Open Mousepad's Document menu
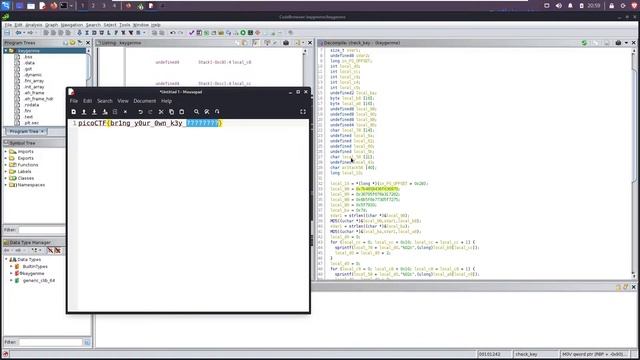640x360 pixels. click(144, 101)
